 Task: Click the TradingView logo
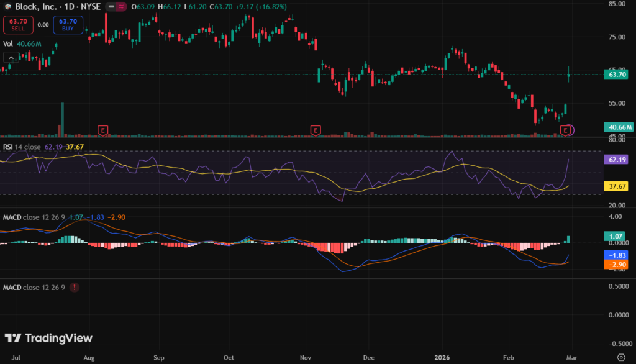click(48, 338)
